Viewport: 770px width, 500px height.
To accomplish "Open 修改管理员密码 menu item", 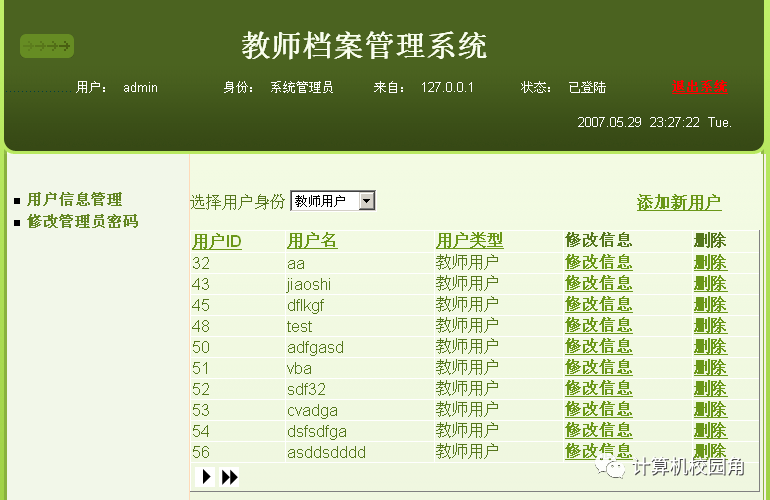I will point(82,222).
